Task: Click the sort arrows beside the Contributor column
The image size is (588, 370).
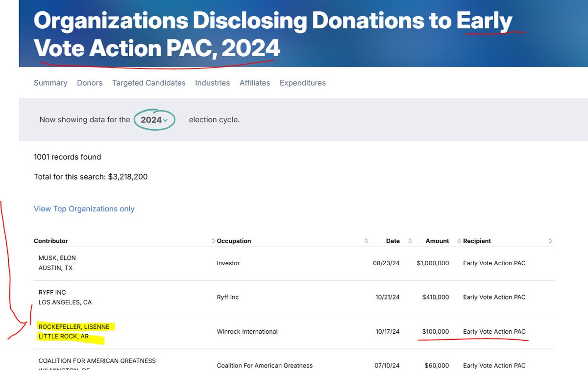Action: pyautogui.click(x=213, y=241)
